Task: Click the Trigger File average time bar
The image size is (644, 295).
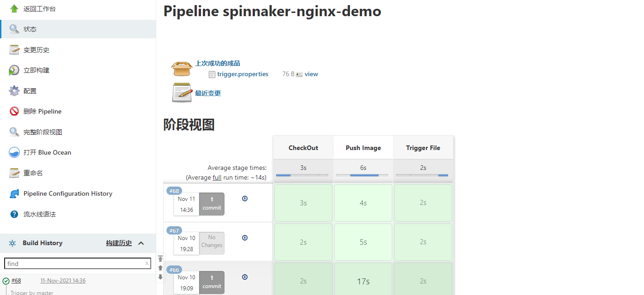Action: pyautogui.click(x=422, y=175)
